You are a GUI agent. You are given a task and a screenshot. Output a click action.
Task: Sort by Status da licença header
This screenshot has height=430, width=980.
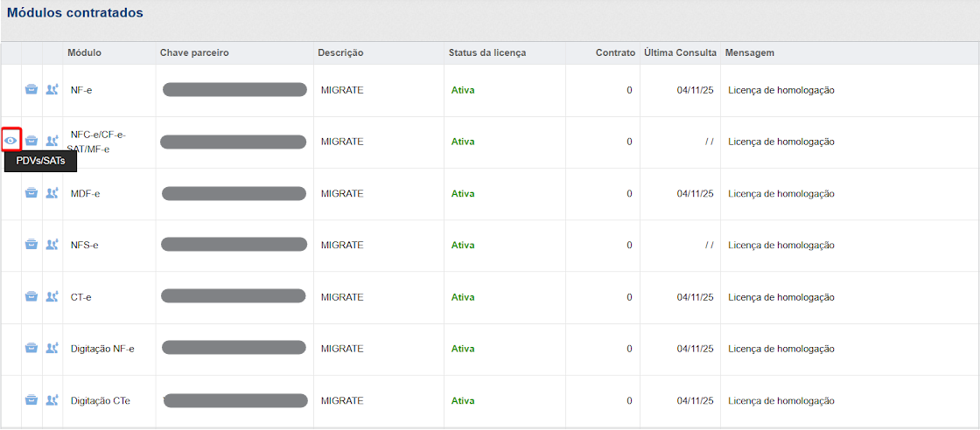[x=487, y=52]
